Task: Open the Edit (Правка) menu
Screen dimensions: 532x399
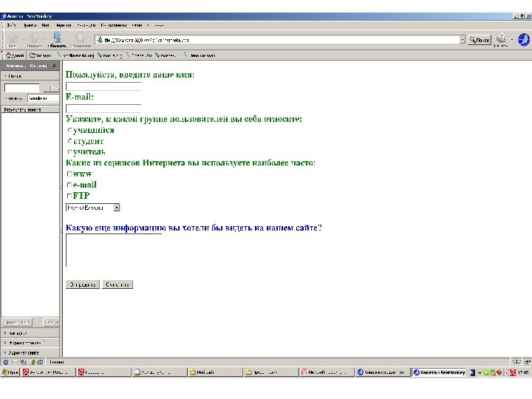Action: tap(30, 25)
